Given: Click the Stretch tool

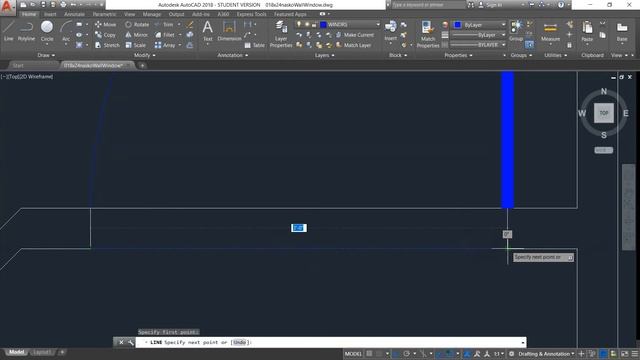Looking at the screenshot, I should 107,45.
